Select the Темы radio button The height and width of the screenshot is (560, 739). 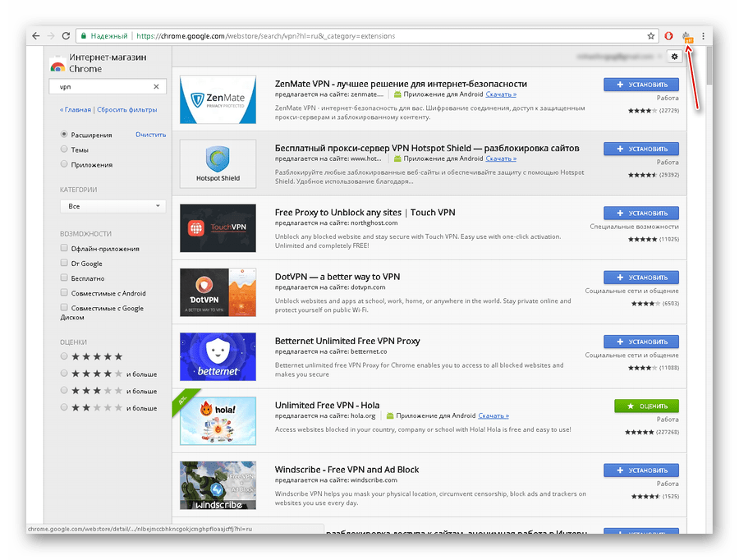pos(64,149)
